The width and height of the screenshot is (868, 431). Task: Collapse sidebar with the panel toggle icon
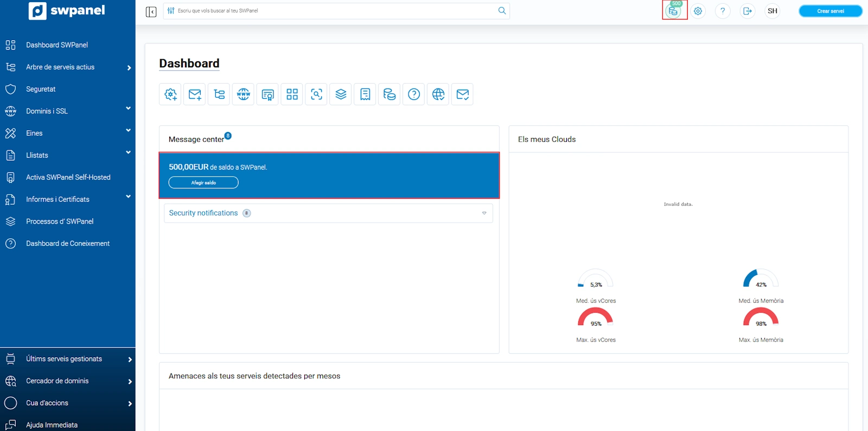[x=151, y=11]
